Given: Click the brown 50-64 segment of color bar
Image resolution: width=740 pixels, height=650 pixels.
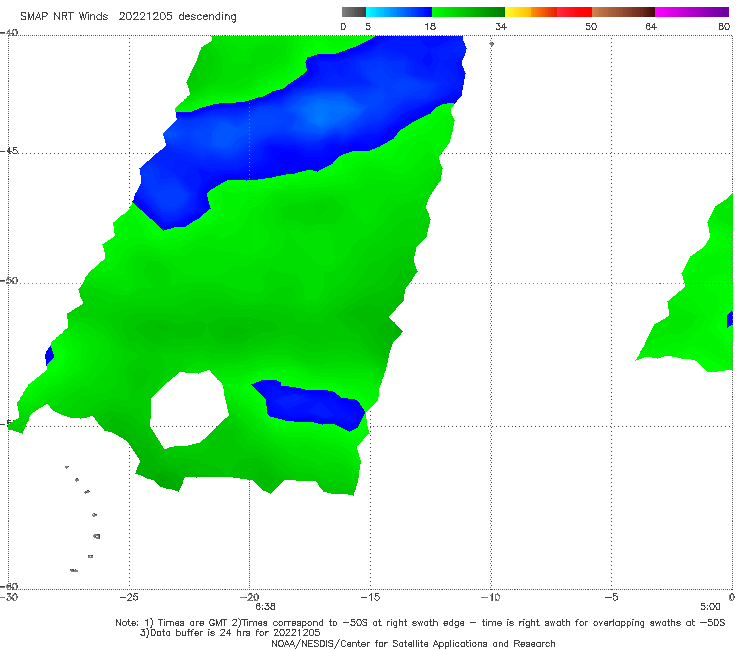Looking at the screenshot, I should click(x=623, y=12).
